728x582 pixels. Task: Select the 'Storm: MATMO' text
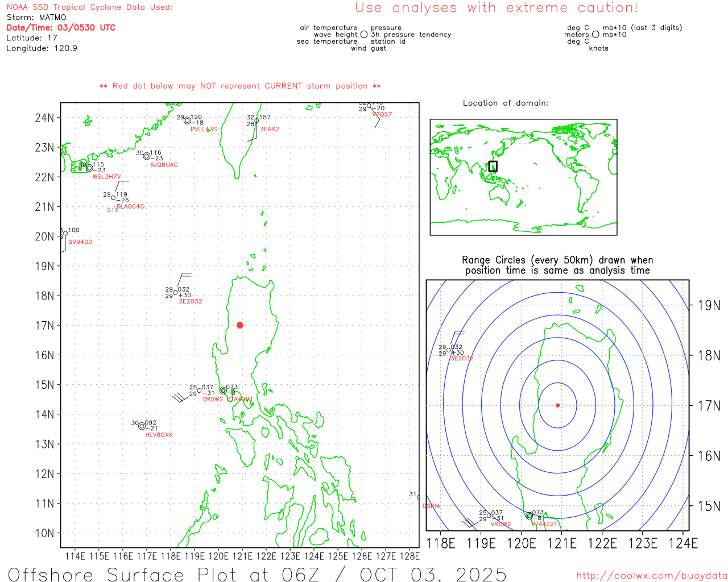pyautogui.click(x=36, y=18)
